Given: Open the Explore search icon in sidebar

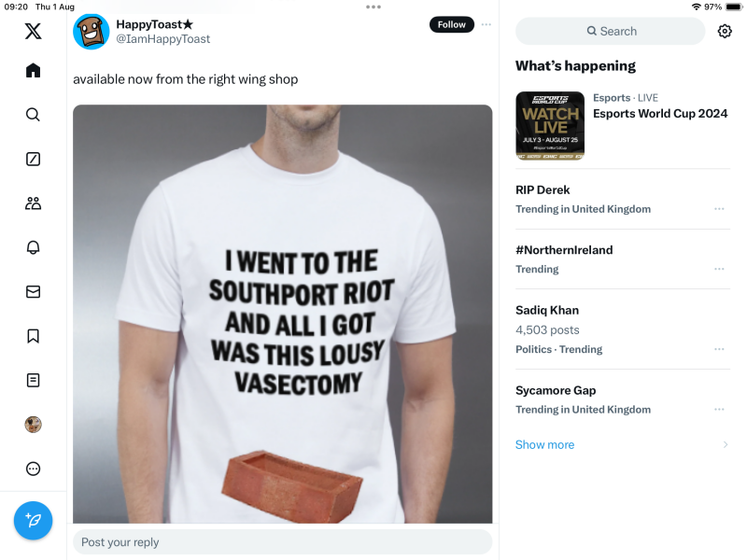Looking at the screenshot, I should tap(33, 115).
